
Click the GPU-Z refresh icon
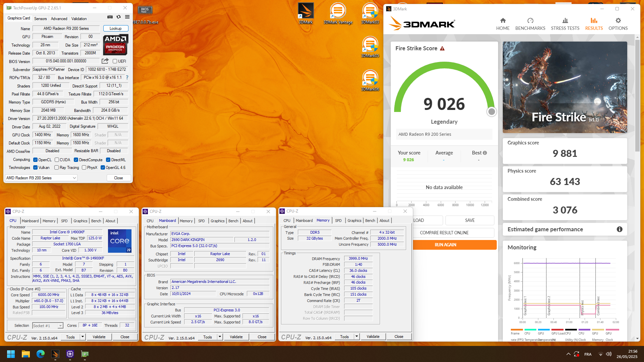pyautogui.click(x=118, y=17)
